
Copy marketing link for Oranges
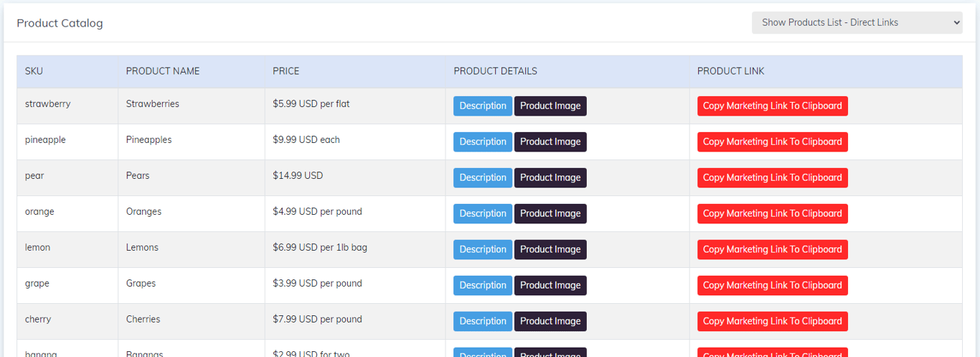coord(773,214)
